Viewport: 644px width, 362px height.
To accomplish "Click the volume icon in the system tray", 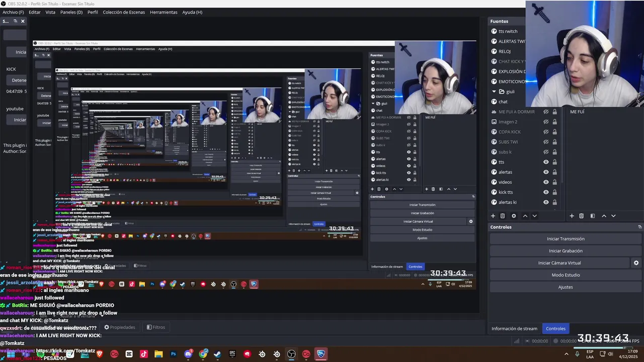I will click(610, 354).
